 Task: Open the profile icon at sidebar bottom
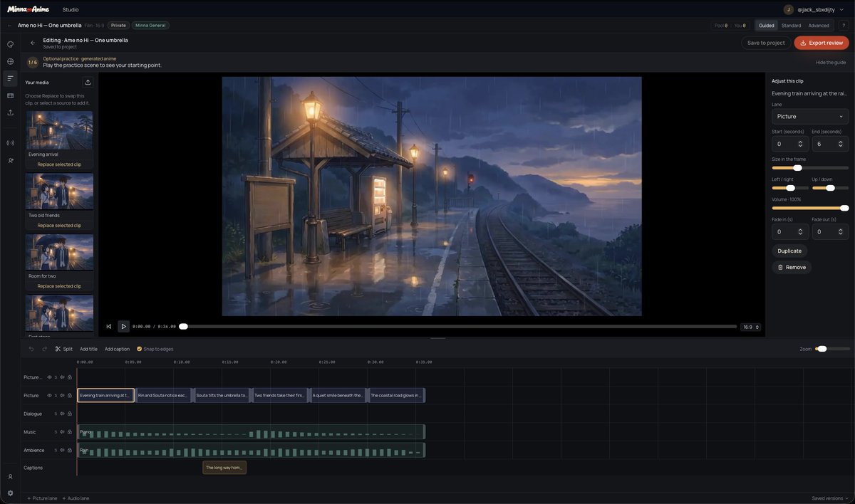10,476
